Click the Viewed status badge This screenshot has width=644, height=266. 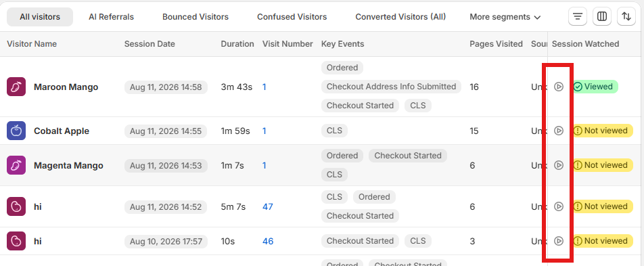pyautogui.click(x=595, y=87)
